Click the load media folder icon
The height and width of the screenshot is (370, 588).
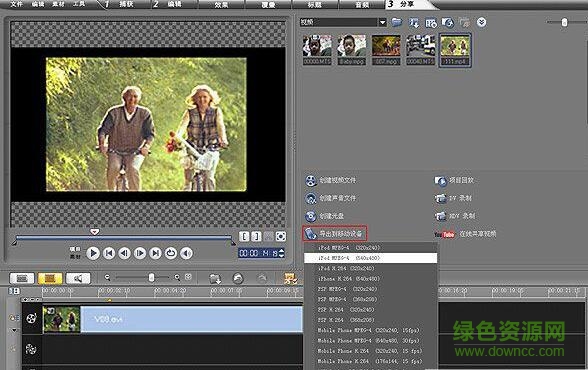[397, 22]
